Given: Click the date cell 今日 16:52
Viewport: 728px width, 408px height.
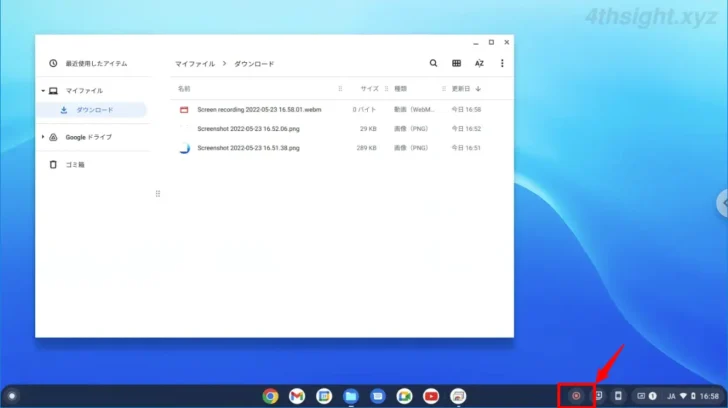Looking at the screenshot, I should click(466, 129).
